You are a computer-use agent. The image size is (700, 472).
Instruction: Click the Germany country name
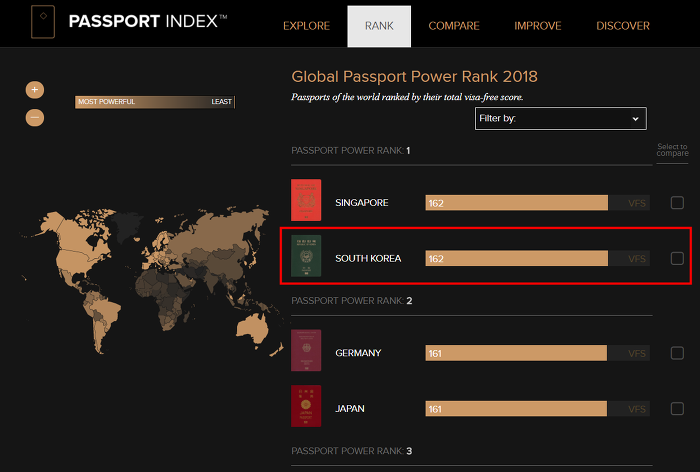point(358,353)
